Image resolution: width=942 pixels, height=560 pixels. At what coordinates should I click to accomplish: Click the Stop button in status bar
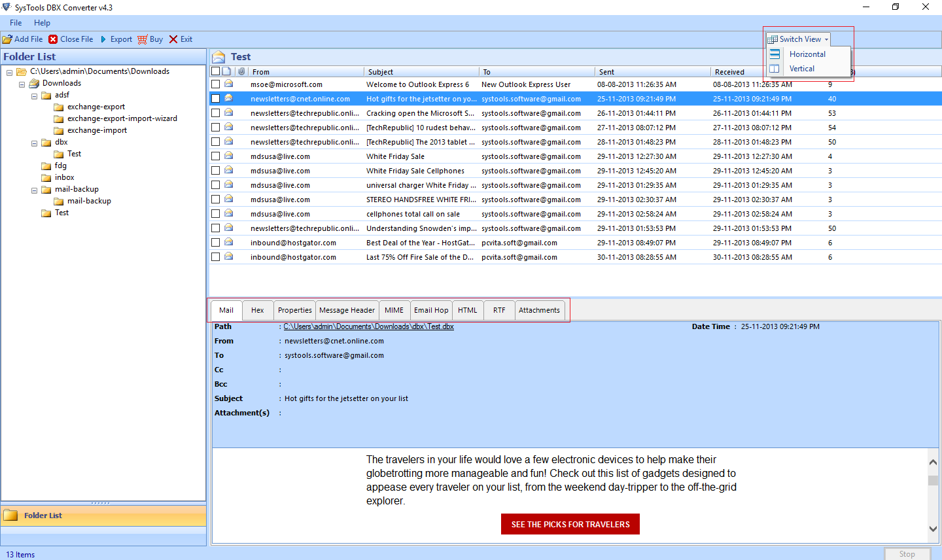[x=907, y=554]
